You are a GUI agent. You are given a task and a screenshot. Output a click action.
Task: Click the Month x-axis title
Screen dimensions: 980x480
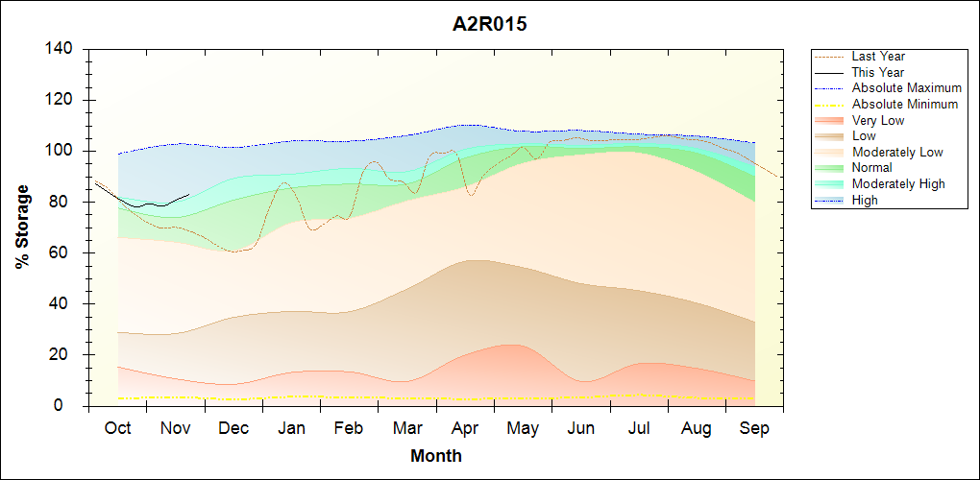(x=435, y=456)
